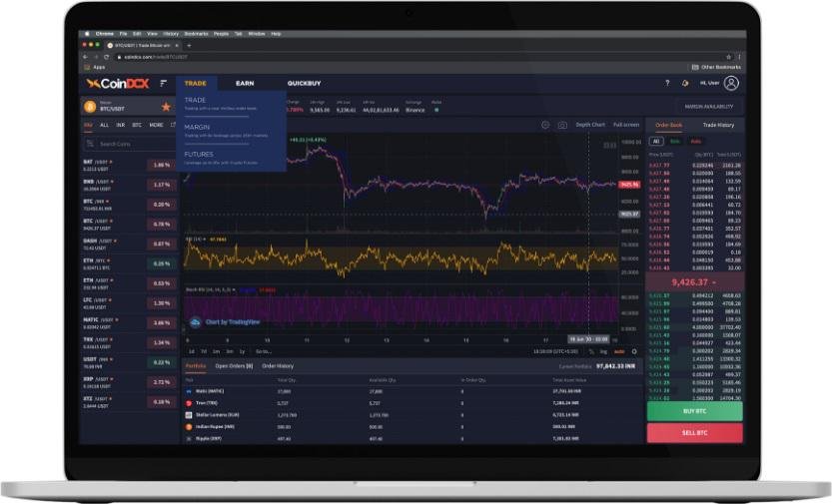Open Chrome three-dot menu
The image size is (832, 504).
tap(739, 57)
